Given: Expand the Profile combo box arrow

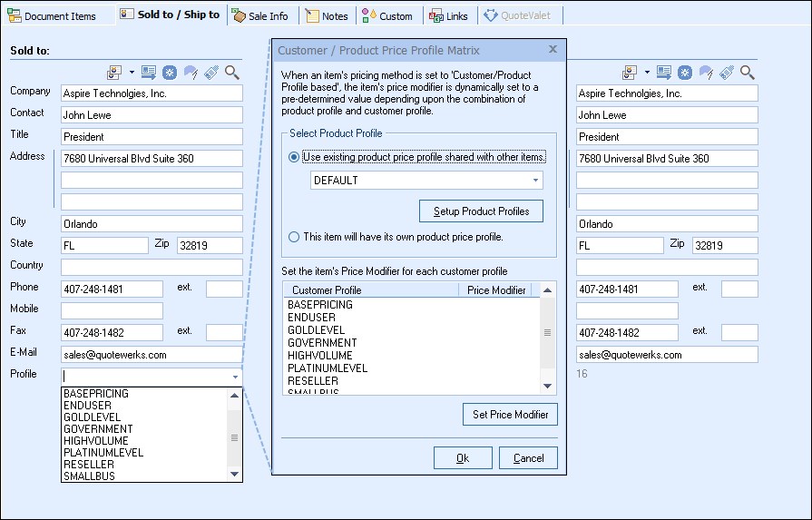Looking at the screenshot, I should [235, 376].
